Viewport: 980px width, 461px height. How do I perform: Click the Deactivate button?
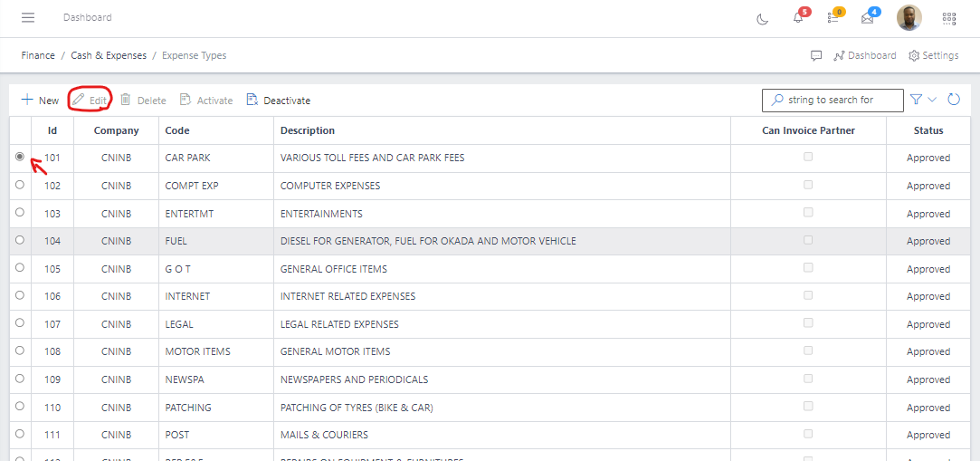coord(279,101)
